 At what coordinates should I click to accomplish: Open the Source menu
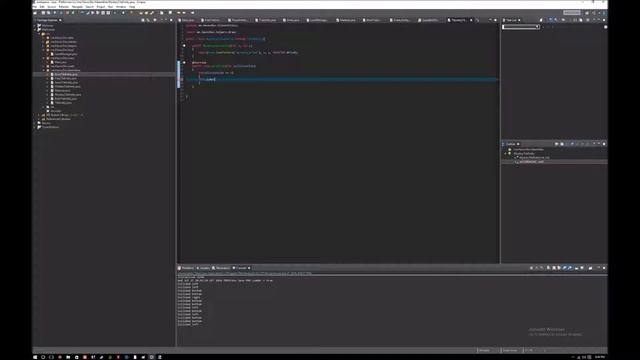52,7
